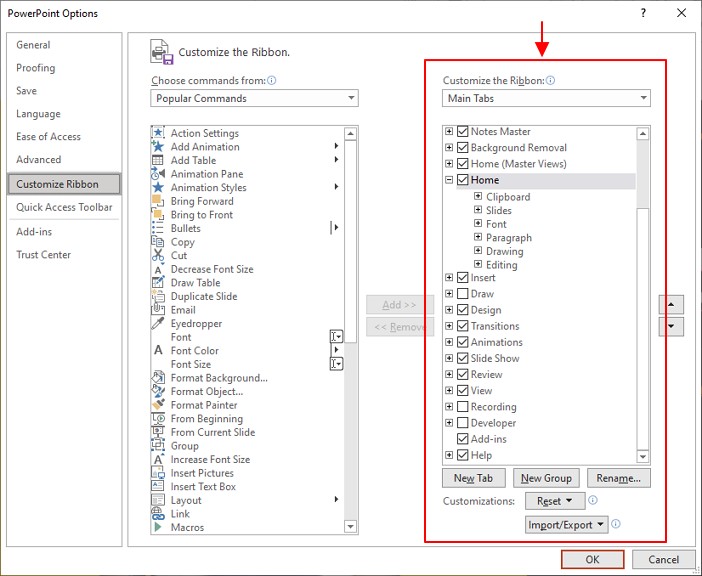Click info icon beside Reset button

(x=593, y=500)
